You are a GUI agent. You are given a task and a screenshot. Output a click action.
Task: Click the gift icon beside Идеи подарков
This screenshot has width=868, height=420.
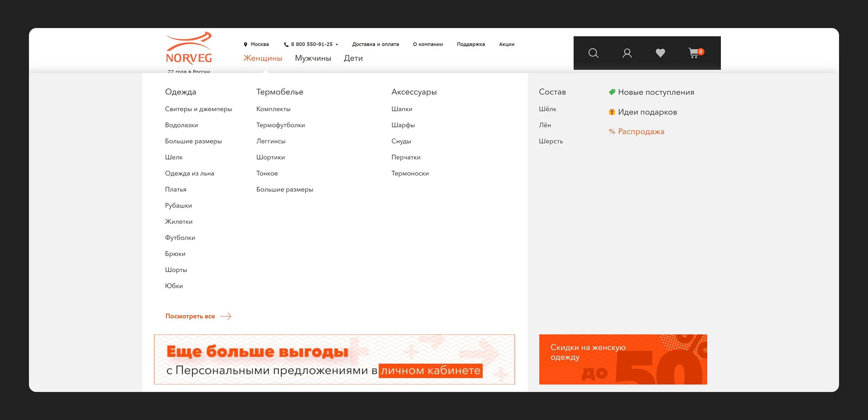(x=612, y=112)
